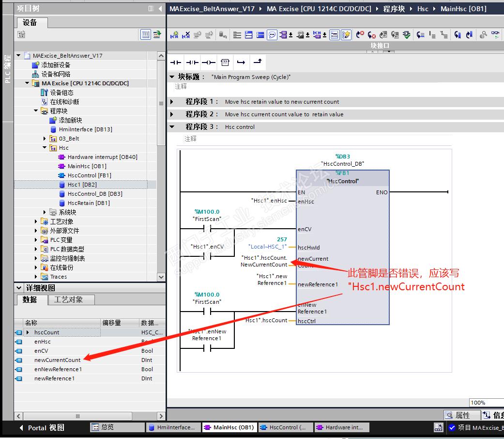Collapse the MAExcise_BeltAnswer_V17 project node
Viewport: 504px width, 439px height.
click(19, 56)
